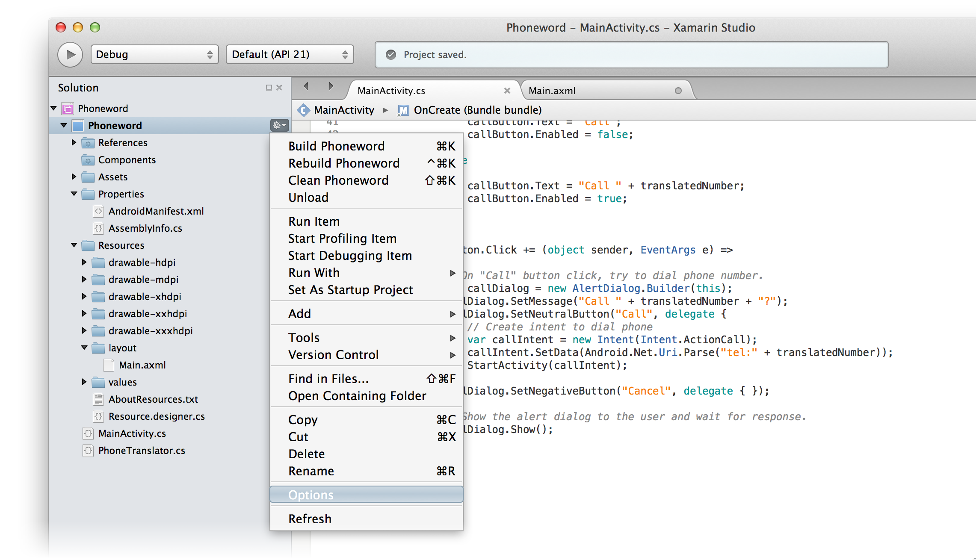This screenshot has height=560, width=976.
Task: Switch to the Main.axml tab
Action: (x=552, y=91)
